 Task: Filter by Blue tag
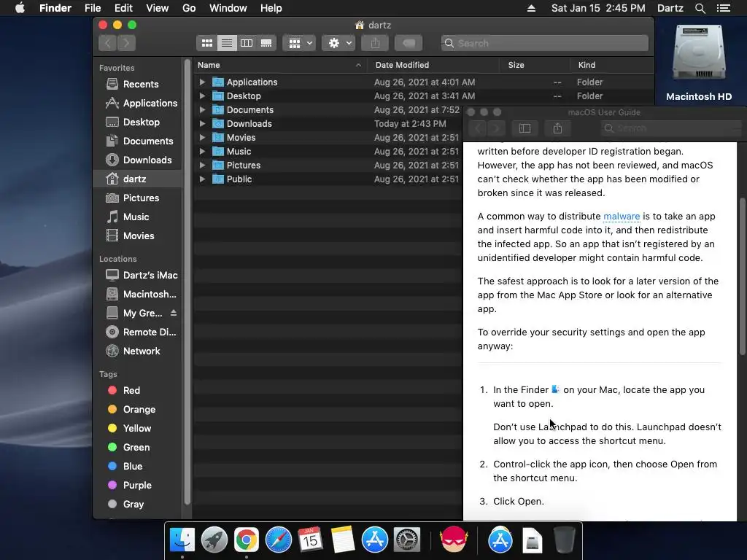tap(138, 467)
